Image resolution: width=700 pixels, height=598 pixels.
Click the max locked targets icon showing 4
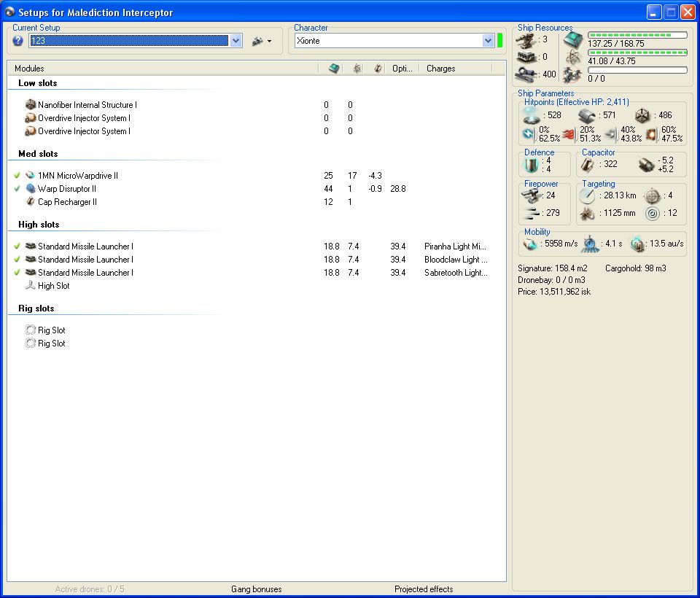coord(652,195)
